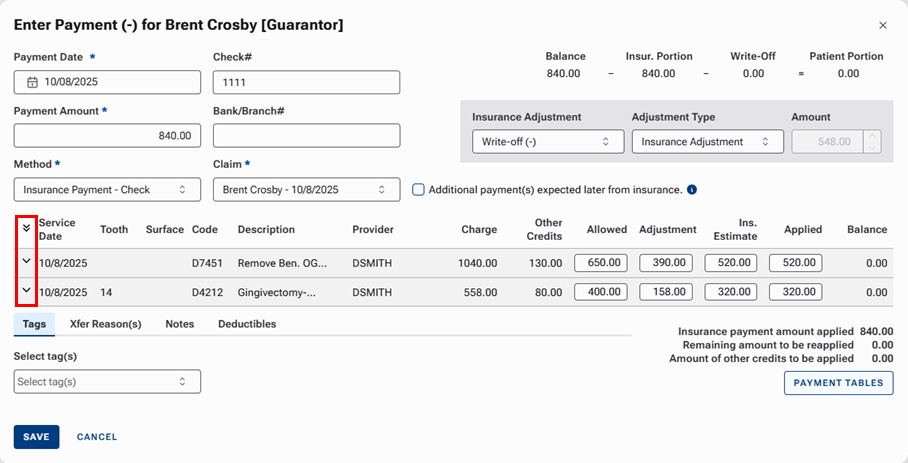Viewport: 908px width, 463px height.
Task: Close the Enter Payment dialog
Action: tap(882, 25)
